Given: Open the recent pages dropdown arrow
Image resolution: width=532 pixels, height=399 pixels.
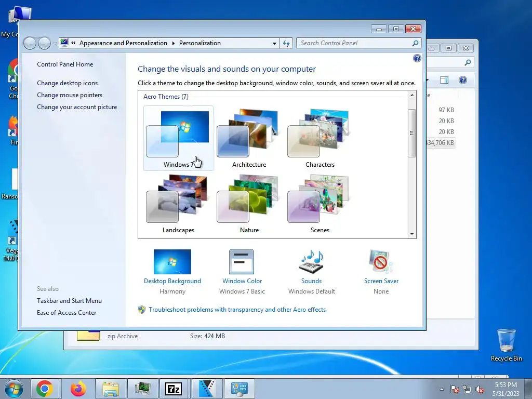Looking at the screenshot, I should pyautogui.click(x=55, y=44).
